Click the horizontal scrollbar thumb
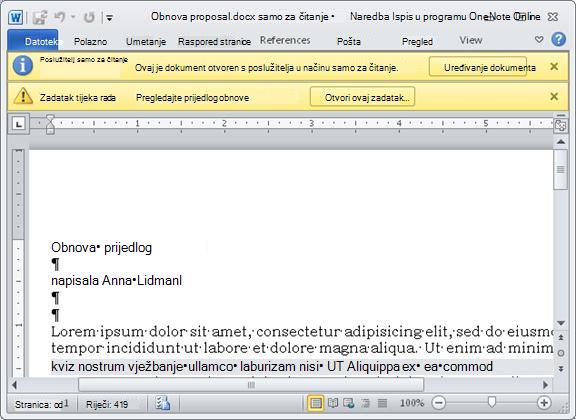Image resolution: width=576 pixels, height=420 pixels. pyautogui.click(x=251, y=385)
